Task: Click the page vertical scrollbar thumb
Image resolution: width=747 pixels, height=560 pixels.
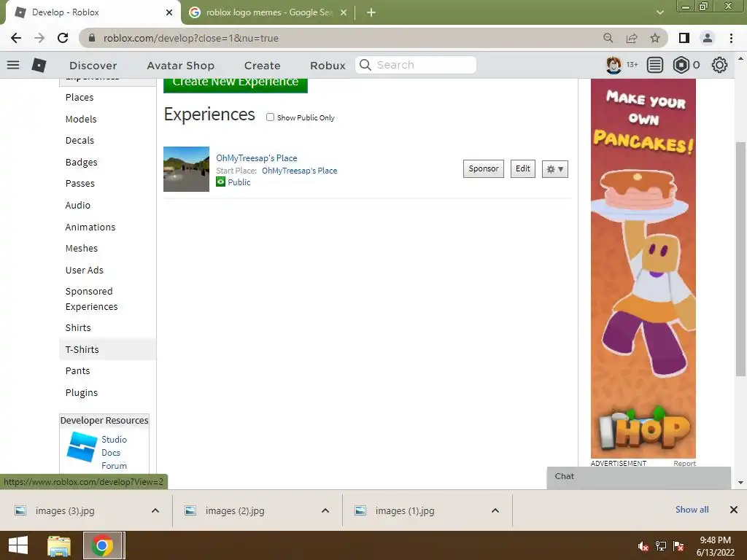Action: click(x=740, y=259)
